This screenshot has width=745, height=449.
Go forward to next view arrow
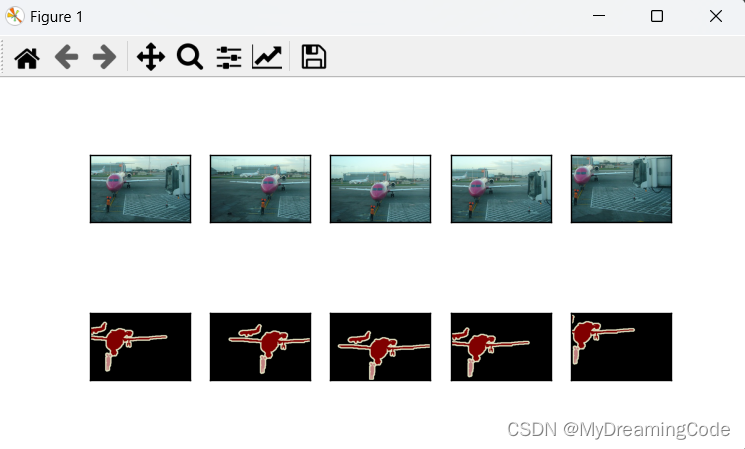click(105, 57)
